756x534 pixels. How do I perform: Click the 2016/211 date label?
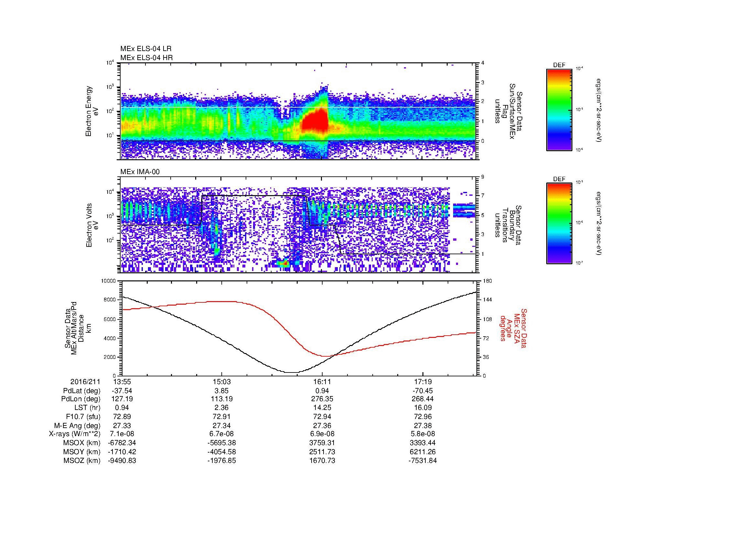[x=85, y=382]
